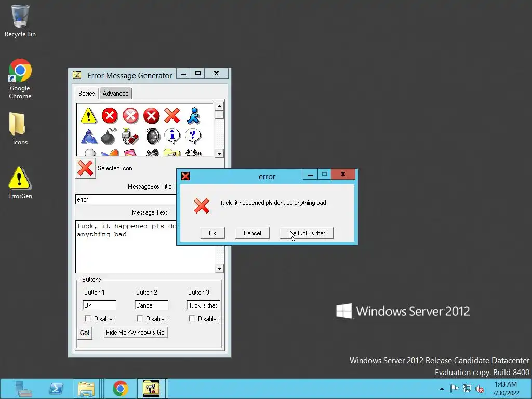Focus the Button 1 text field
This screenshot has width=532, height=399.
(x=99, y=305)
